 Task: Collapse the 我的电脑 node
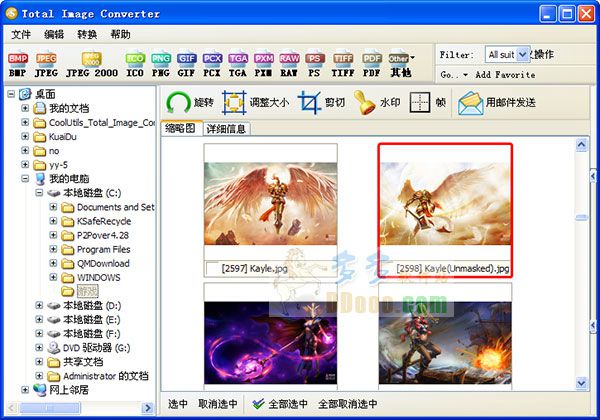coord(25,179)
